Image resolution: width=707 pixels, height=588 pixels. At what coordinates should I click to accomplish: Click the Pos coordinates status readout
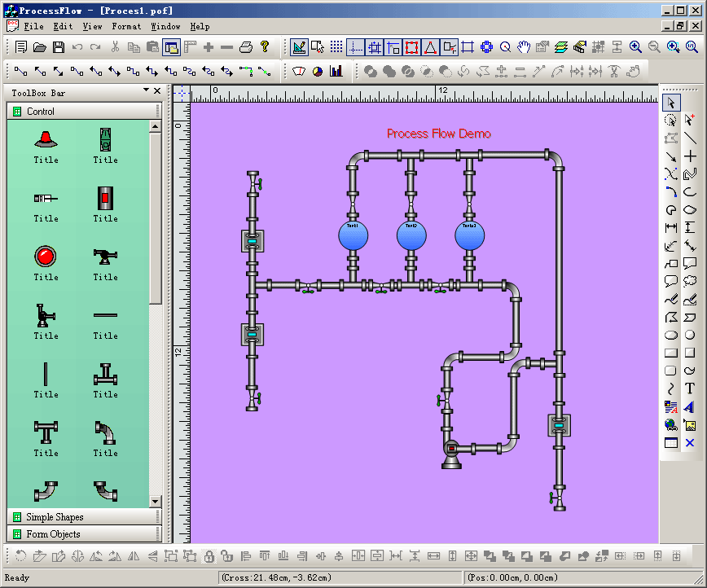512,577
